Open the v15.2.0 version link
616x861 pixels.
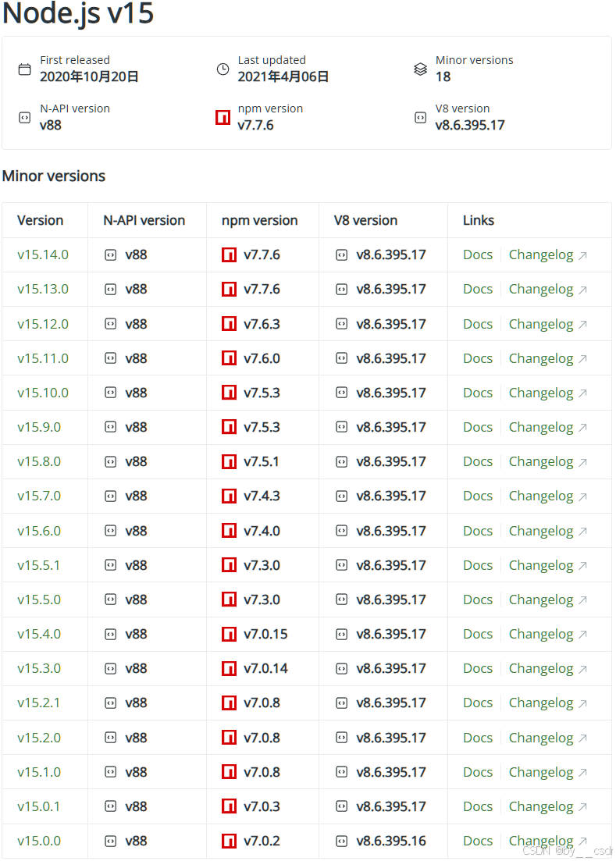point(39,738)
